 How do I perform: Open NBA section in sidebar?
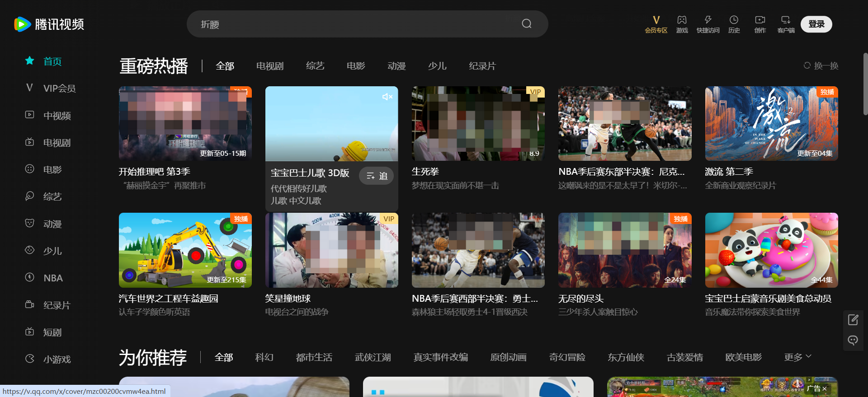click(x=53, y=278)
